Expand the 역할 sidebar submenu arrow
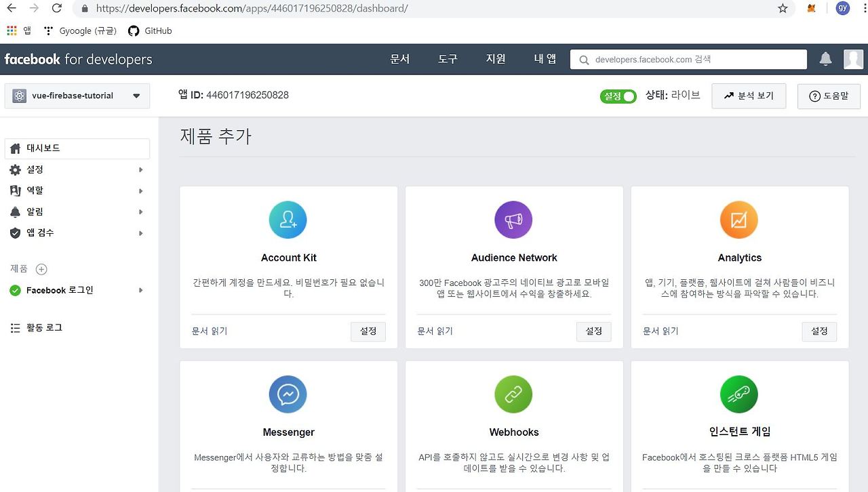 pos(141,190)
